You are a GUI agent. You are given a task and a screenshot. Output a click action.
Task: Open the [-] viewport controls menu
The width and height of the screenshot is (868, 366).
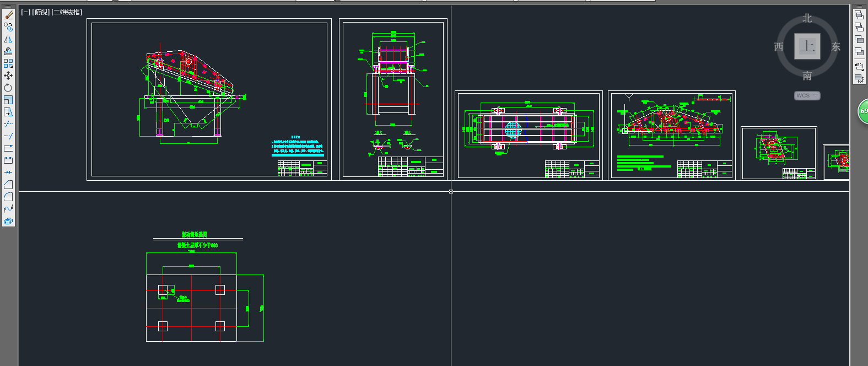point(25,12)
